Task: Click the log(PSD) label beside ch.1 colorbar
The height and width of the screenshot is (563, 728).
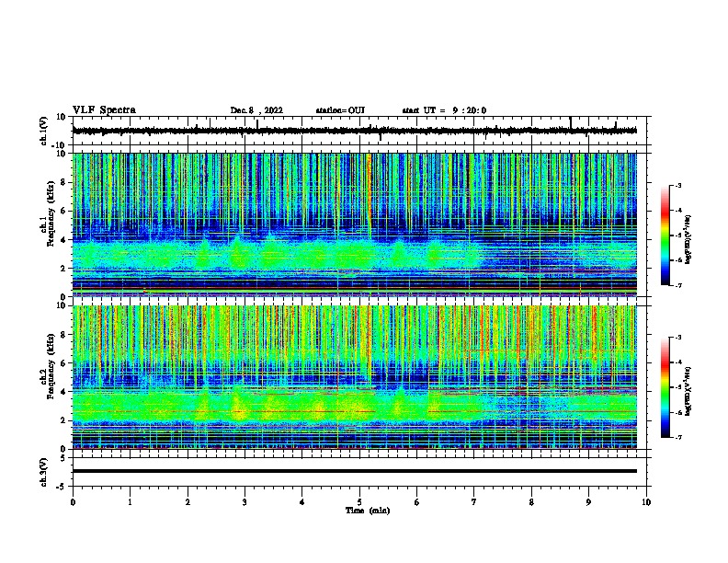Action: pyautogui.click(x=688, y=239)
